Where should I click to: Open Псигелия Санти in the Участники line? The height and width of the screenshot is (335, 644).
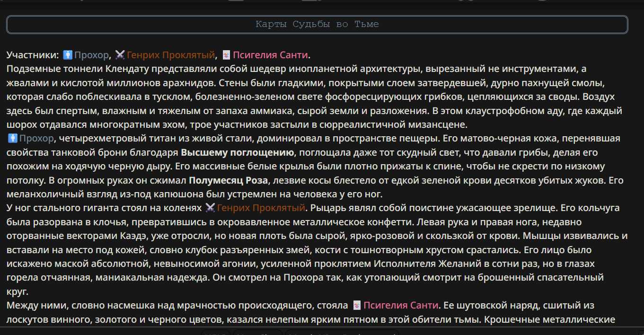tap(270, 55)
